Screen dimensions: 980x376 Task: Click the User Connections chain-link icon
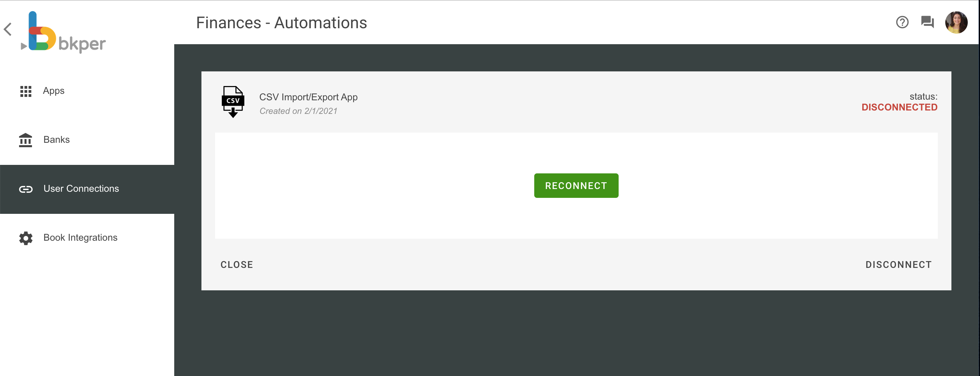[x=25, y=189]
